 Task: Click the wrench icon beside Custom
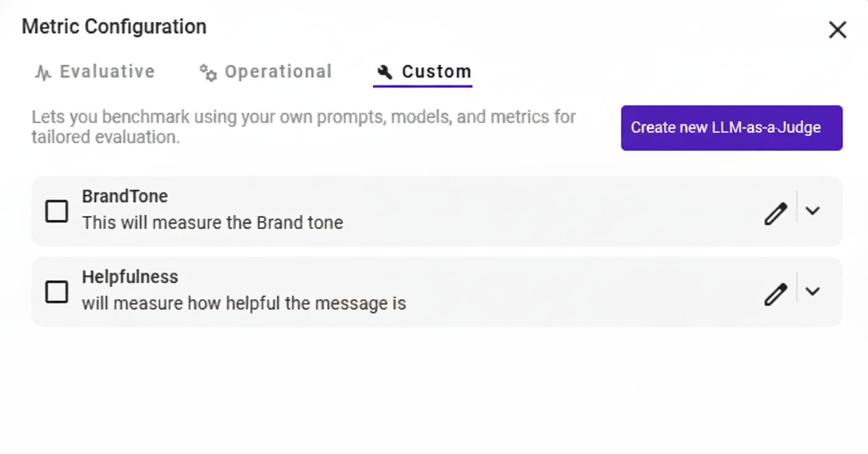(x=385, y=72)
